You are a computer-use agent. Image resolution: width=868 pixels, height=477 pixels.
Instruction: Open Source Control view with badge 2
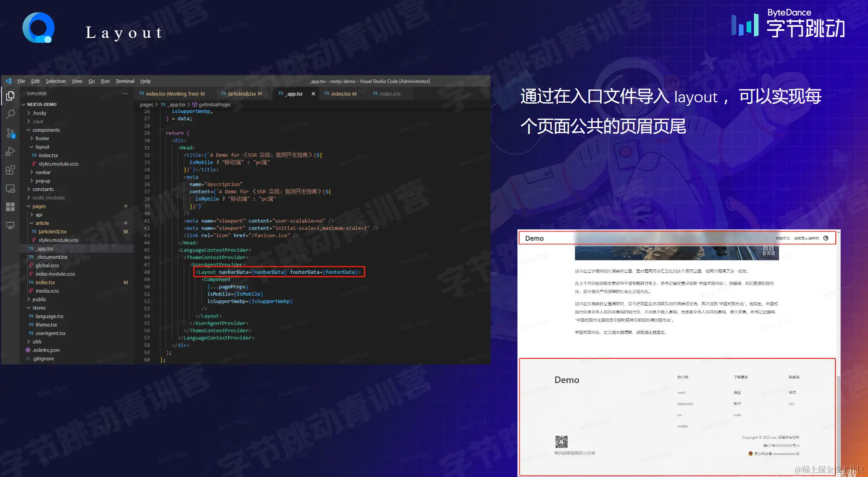point(10,133)
